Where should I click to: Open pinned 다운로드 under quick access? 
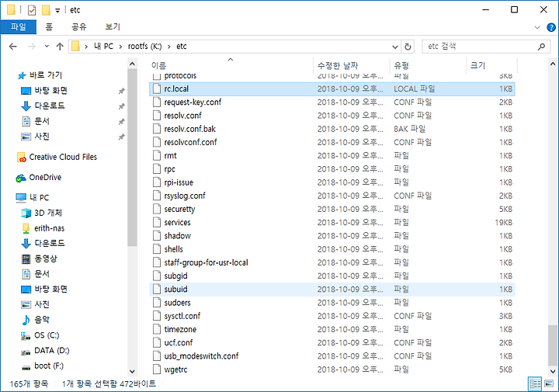50,106
